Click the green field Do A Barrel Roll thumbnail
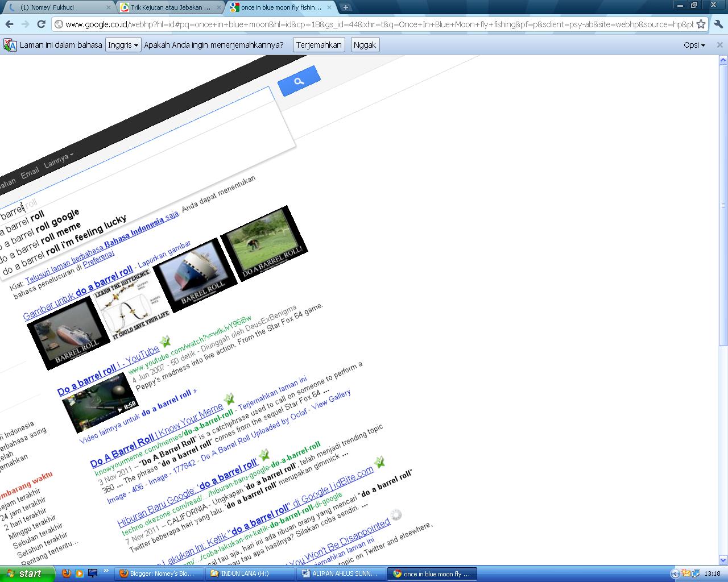The width and height of the screenshot is (728, 582). pos(264,244)
